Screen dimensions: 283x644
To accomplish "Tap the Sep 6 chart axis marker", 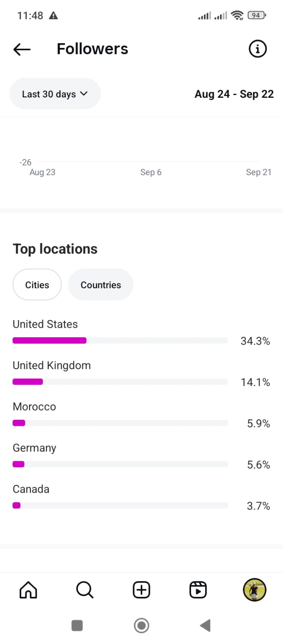I will point(151,172).
